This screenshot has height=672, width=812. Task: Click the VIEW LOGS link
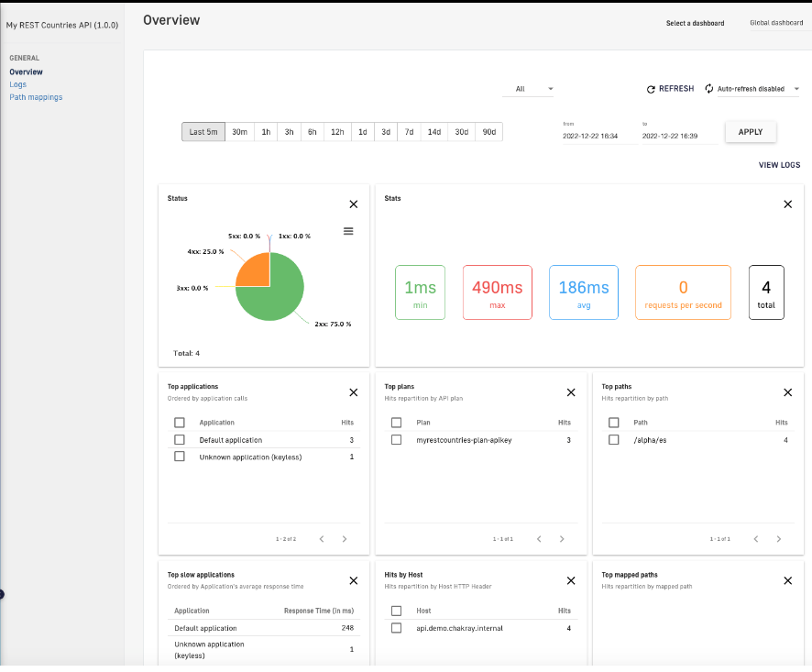pos(779,165)
